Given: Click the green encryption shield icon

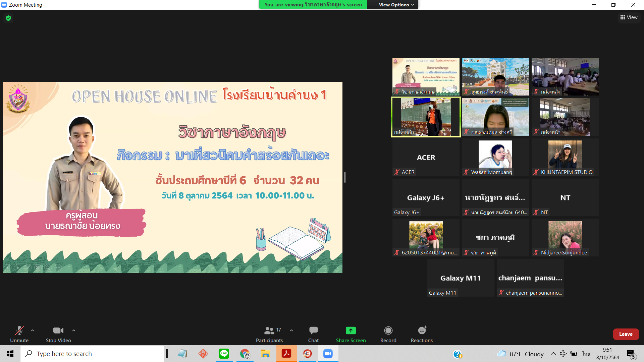Looking at the screenshot, I should (8, 18).
